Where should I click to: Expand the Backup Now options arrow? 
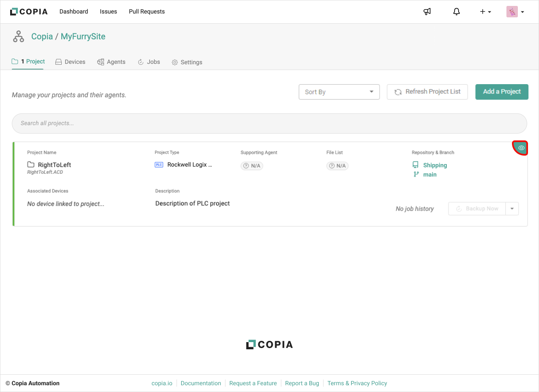coord(512,208)
